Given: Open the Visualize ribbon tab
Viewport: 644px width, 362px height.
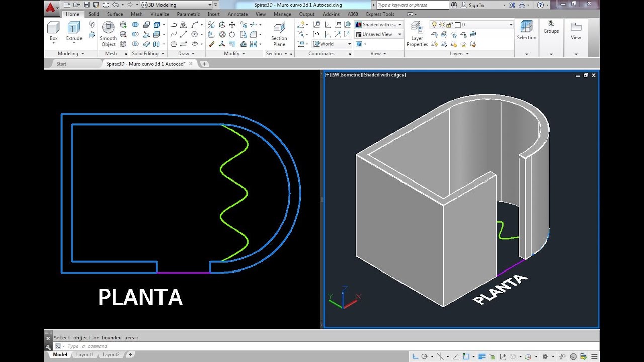Looking at the screenshot, I should point(159,14).
